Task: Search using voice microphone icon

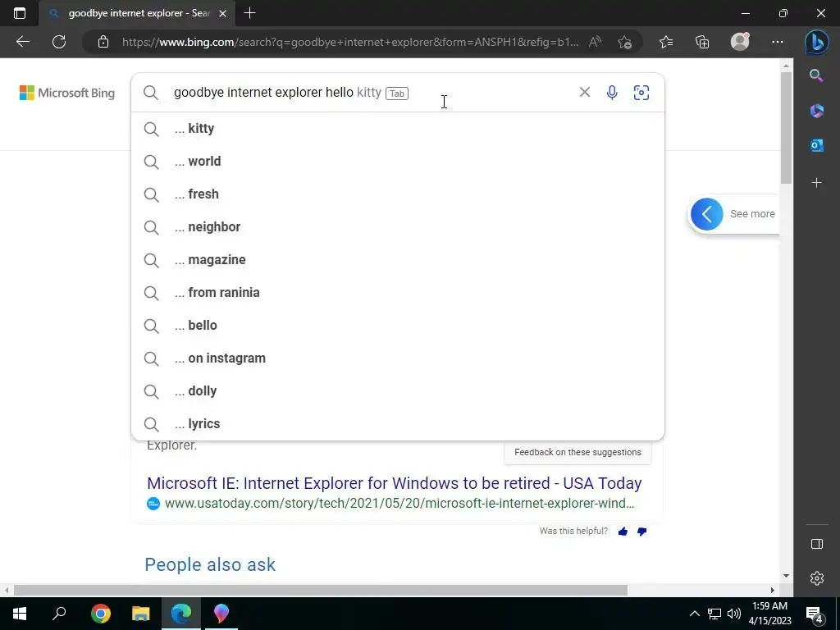Action: (612, 93)
